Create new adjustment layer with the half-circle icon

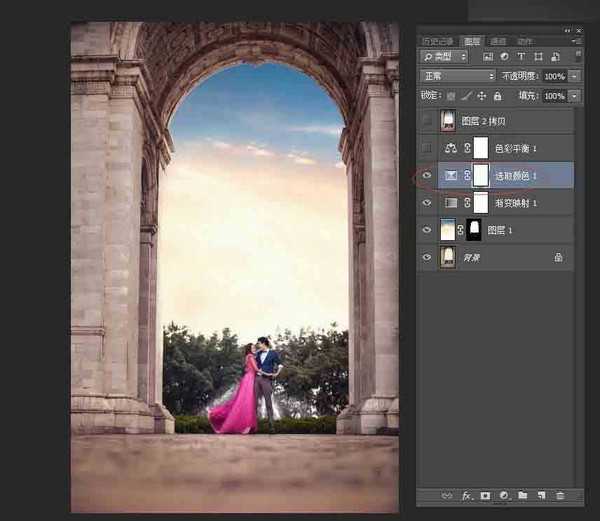click(504, 496)
